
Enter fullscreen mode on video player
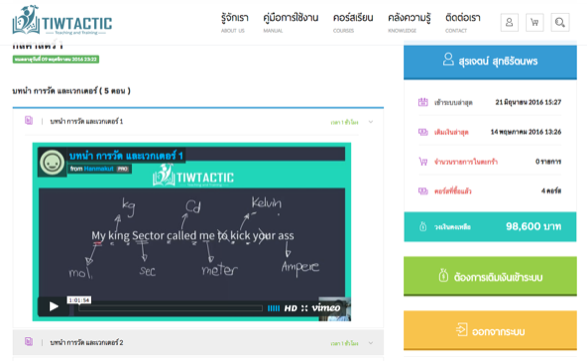coord(304,308)
